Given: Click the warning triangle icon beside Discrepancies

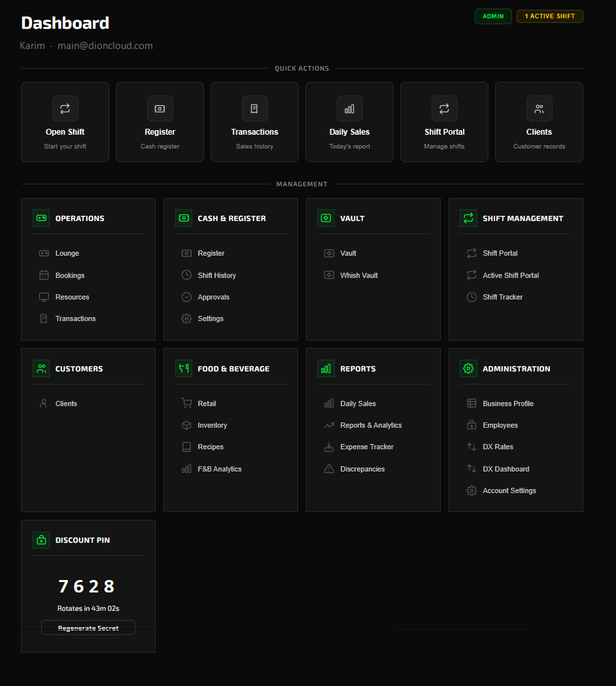Looking at the screenshot, I should tap(329, 469).
